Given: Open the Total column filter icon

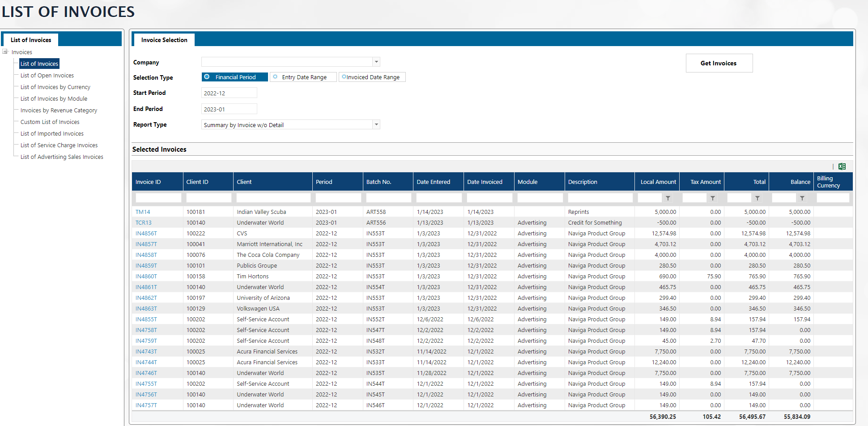Looking at the screenshot, I should (757, 198).
